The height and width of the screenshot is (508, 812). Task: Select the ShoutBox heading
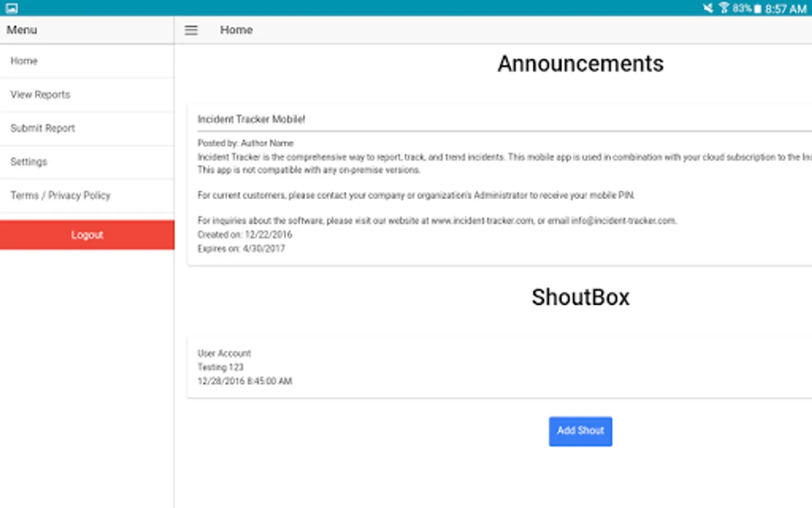tap(580, 297)
